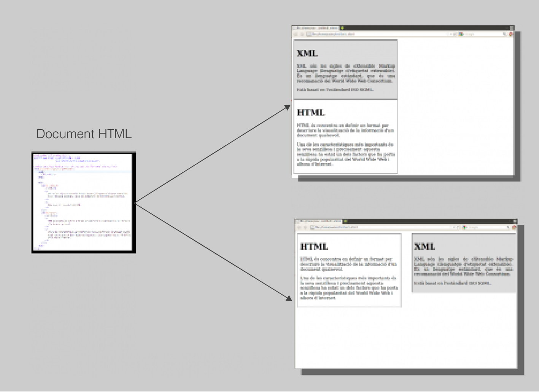This screenshot has height=392, width=539.
Task: Click the Google search engine icon in lower browser
Action: coord(464,227)
